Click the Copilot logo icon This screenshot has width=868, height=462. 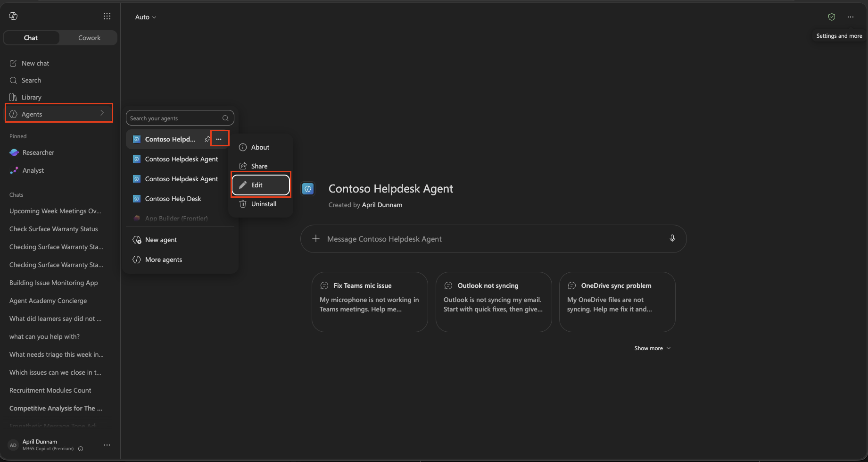[x=13, y=16]
